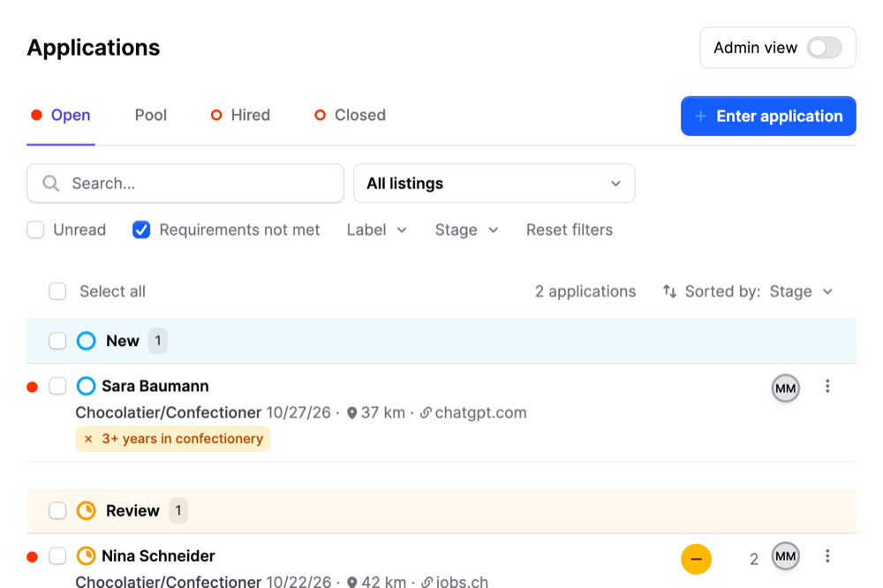Toggle the Admin view switch
883x588 pixels.
coord(824,48)
